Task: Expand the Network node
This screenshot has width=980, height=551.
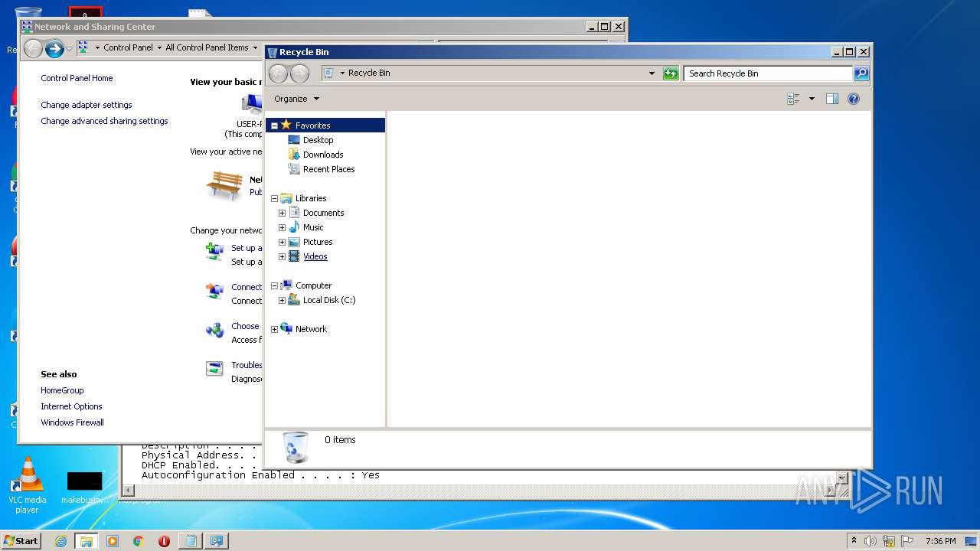Action: click(274, 329)
